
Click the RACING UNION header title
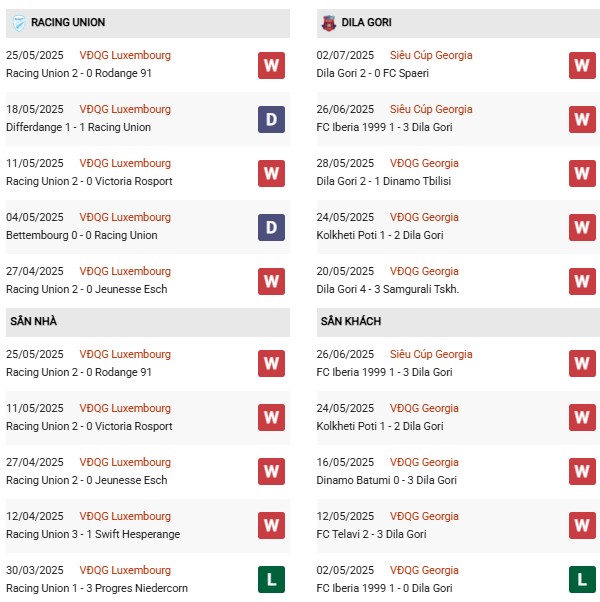tap(68, 22)
